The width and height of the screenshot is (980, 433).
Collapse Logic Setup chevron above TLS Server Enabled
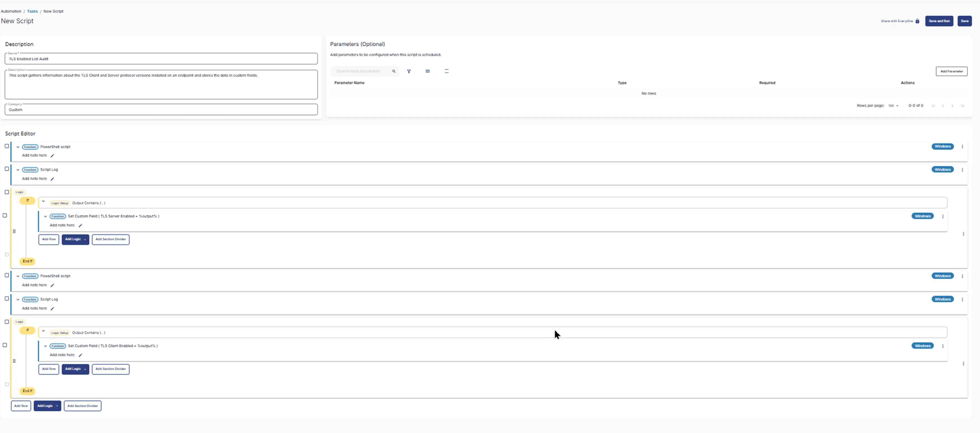click(x=43, y=202)
